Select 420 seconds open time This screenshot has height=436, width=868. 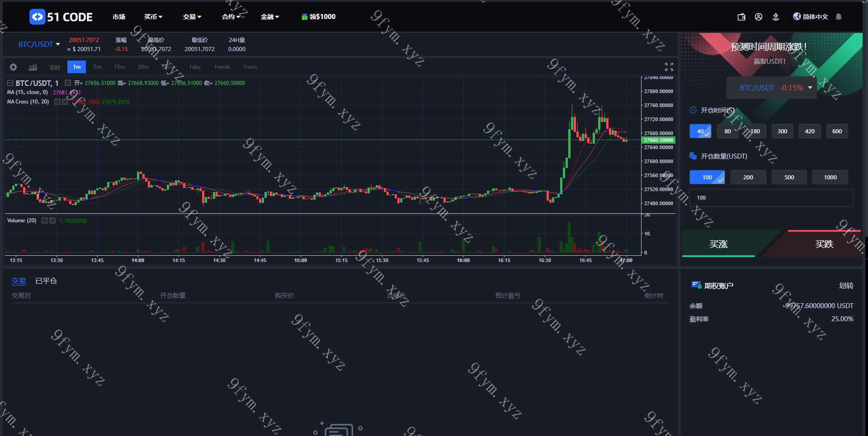pos(810,131)
